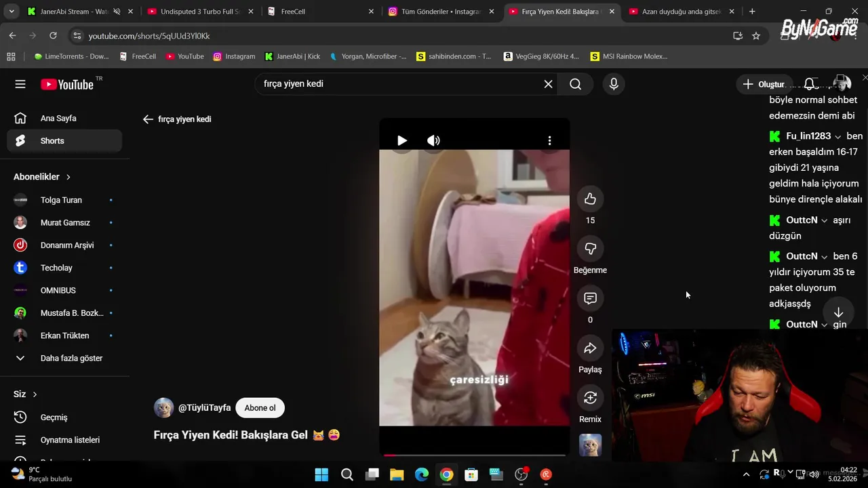Expand the Abonelikler section
The image size is (868, 488).
pyautogui.click(x=42, y=177)
